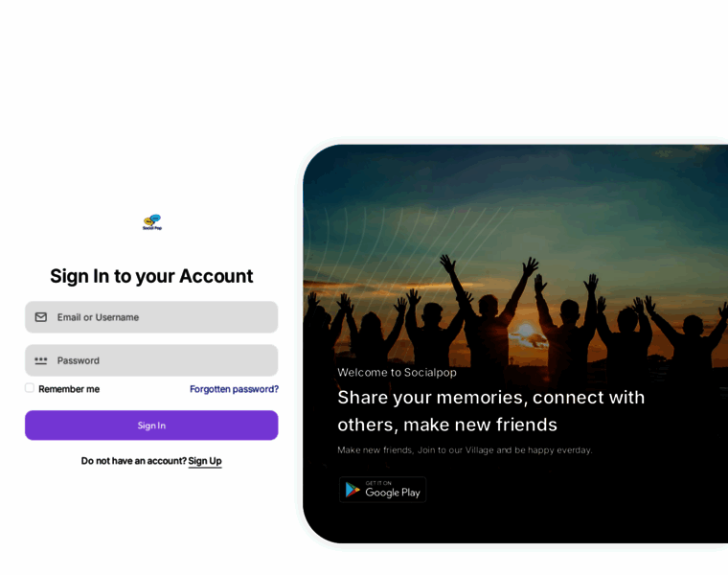Click the Welcome to Socialpop text
This screenshot has width=728, height=575.
click(x=397, y=373)
